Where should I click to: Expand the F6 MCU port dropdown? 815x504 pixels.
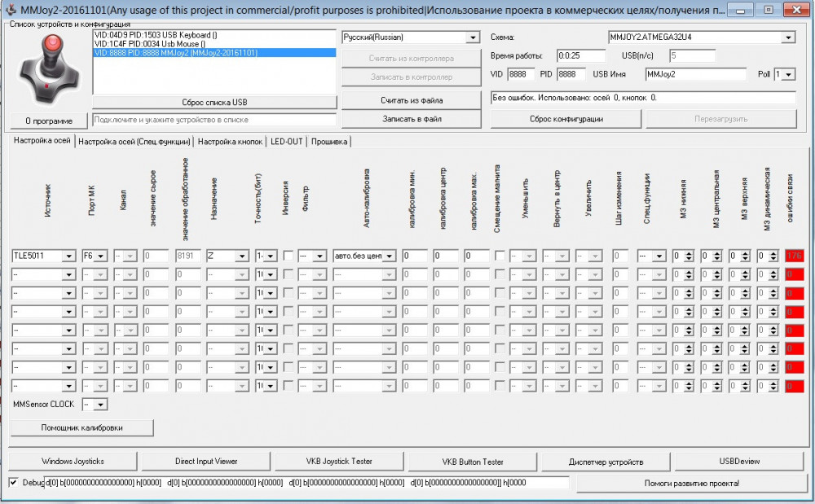tap(101, 256)
